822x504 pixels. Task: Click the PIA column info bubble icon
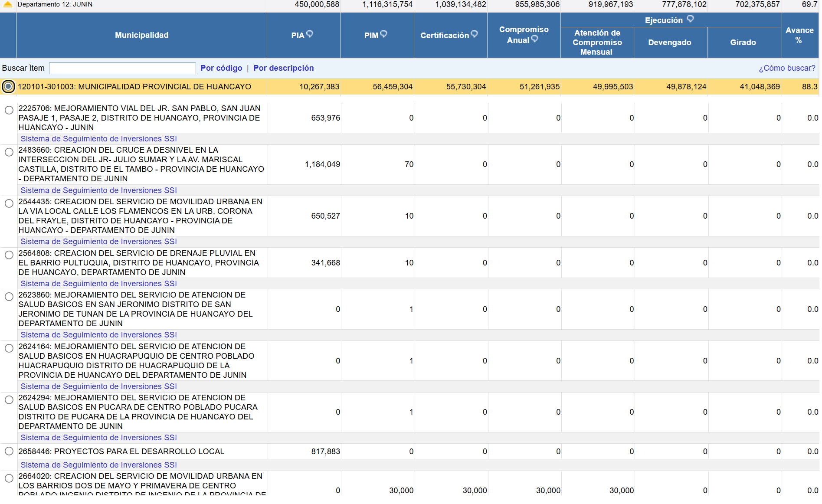[310, 34]
